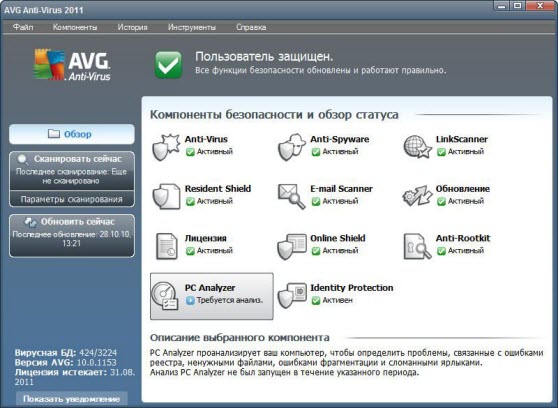The width and height of the screenshot is (558, 408).
Task: Update now with Обновить сейчас
Action: pyautogui.click(x=72, y=235)
